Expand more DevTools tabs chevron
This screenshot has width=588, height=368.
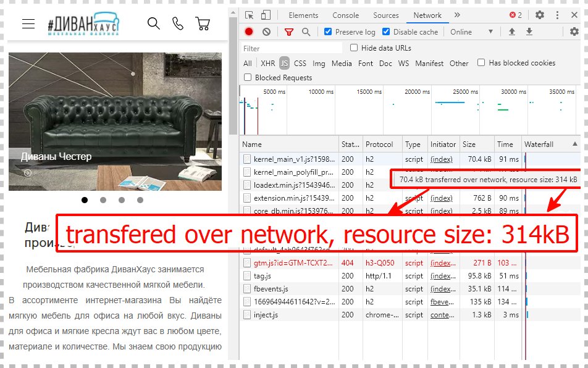[457, 15]
